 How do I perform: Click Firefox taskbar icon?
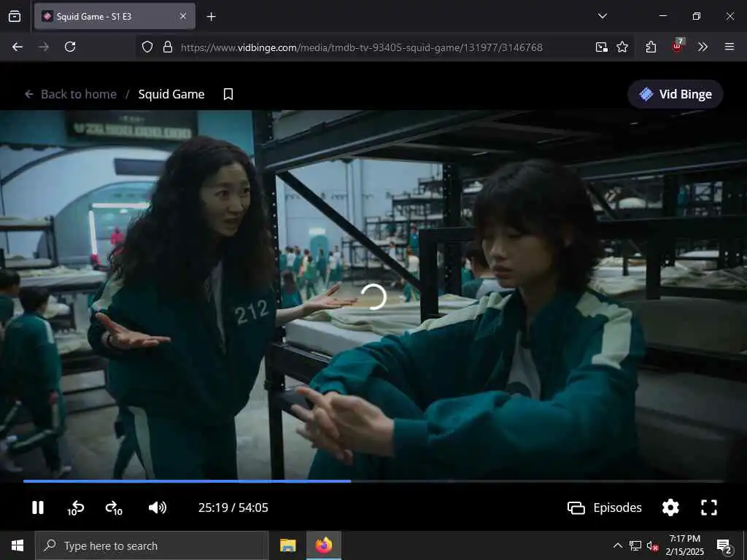click(x=323, y=545)
